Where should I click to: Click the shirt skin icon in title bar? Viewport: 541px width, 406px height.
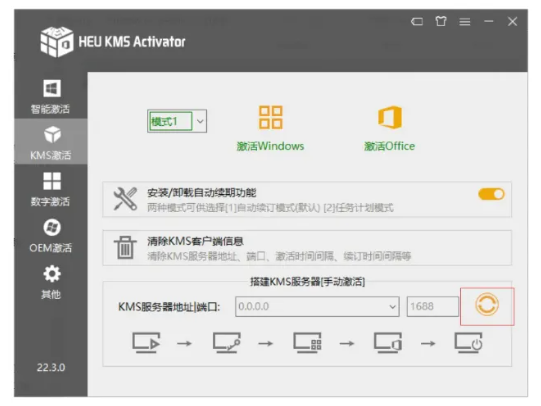point(441,21)
